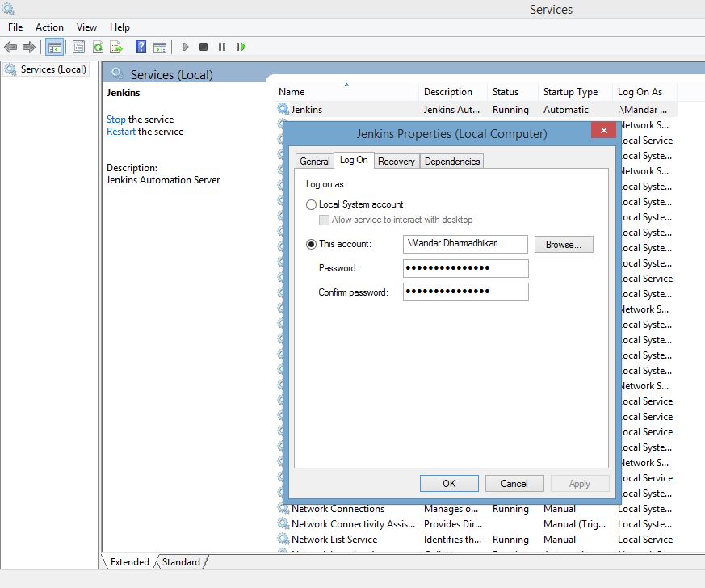Sort by the Description column header
705x588 pixels.
tap(453, 92)
